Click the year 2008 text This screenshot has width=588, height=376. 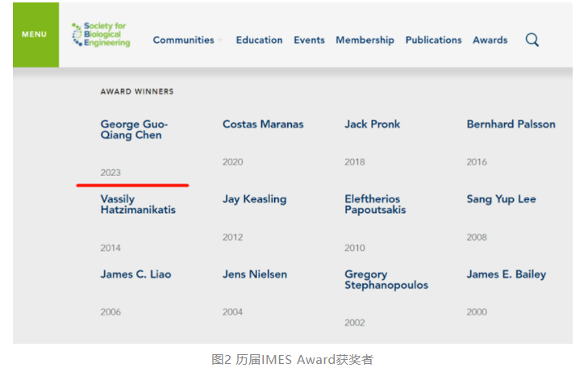pos(477,237)
